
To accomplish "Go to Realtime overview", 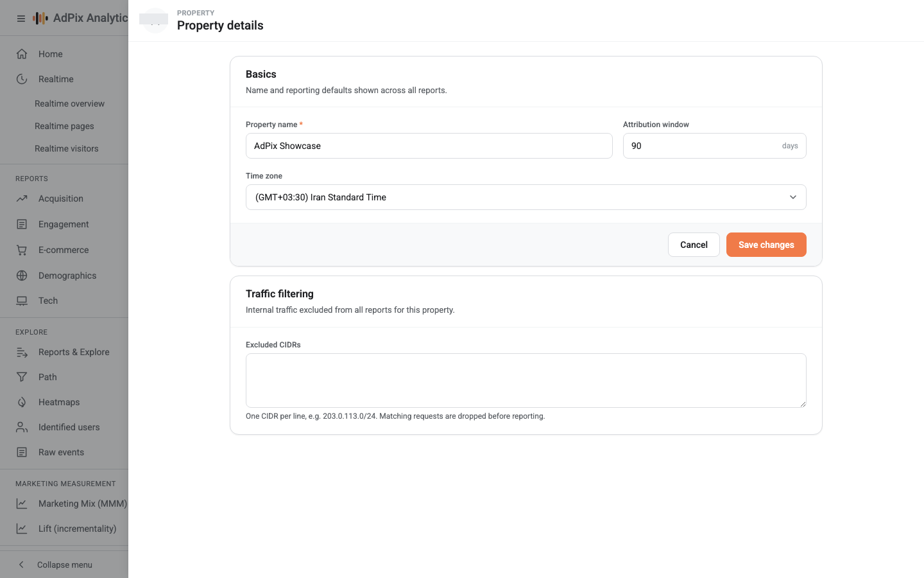I will pyautogui.click(x=69, y=103).
